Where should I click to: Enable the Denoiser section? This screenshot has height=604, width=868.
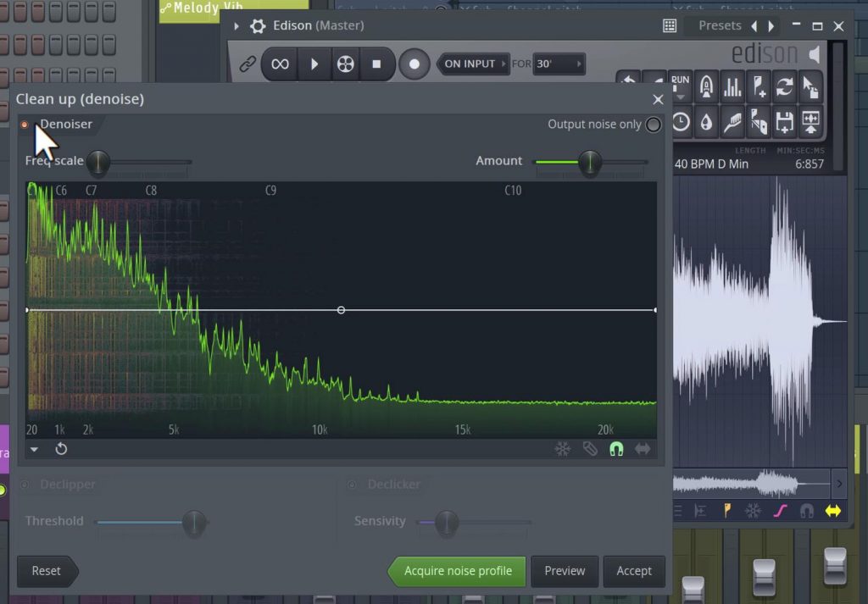coord(25,124)
